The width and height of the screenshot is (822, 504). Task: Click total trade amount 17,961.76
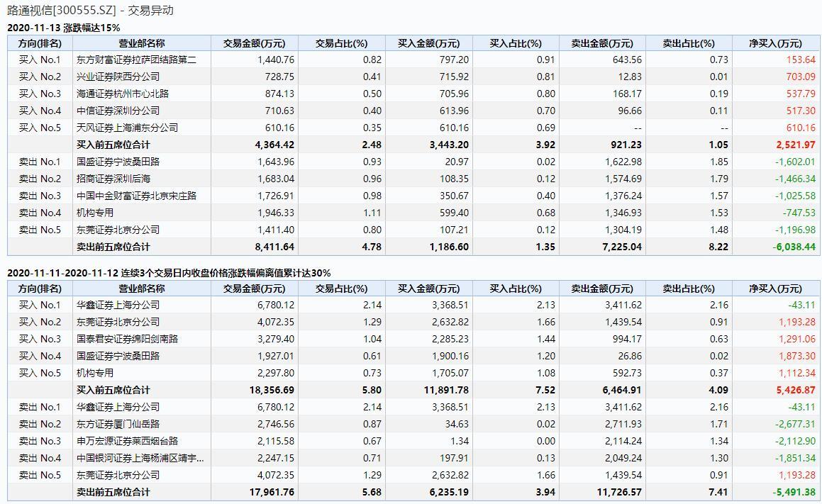[272, 492]
